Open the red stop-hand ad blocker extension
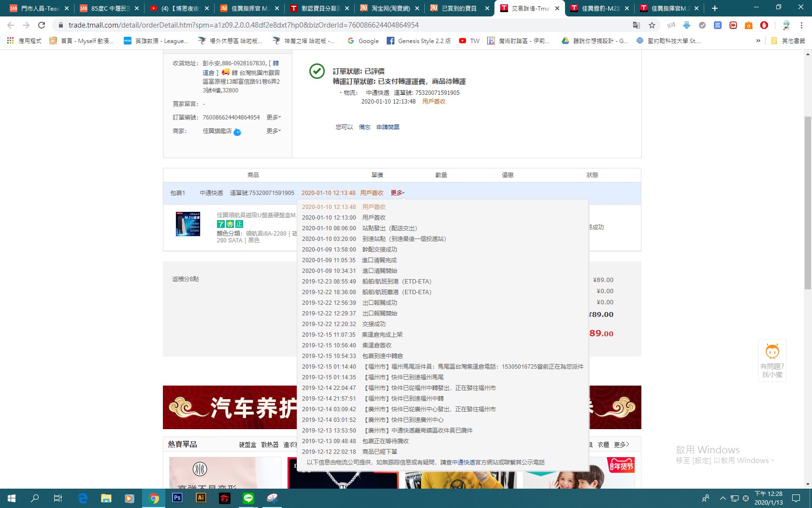 click(x=764, y=25)
